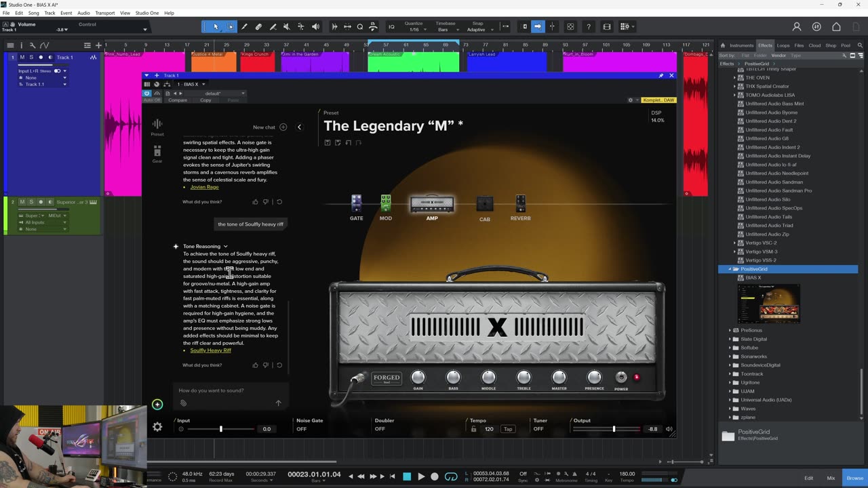Viewport: 868px width, 488px height.
Task: Tap the tempo Tap button
Action: 508,429
